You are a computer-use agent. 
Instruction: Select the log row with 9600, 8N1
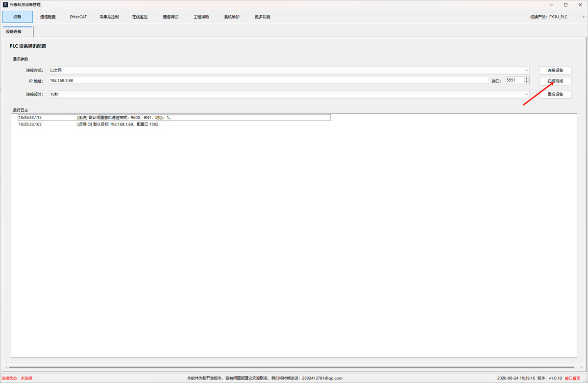click(x=174, y=118)
